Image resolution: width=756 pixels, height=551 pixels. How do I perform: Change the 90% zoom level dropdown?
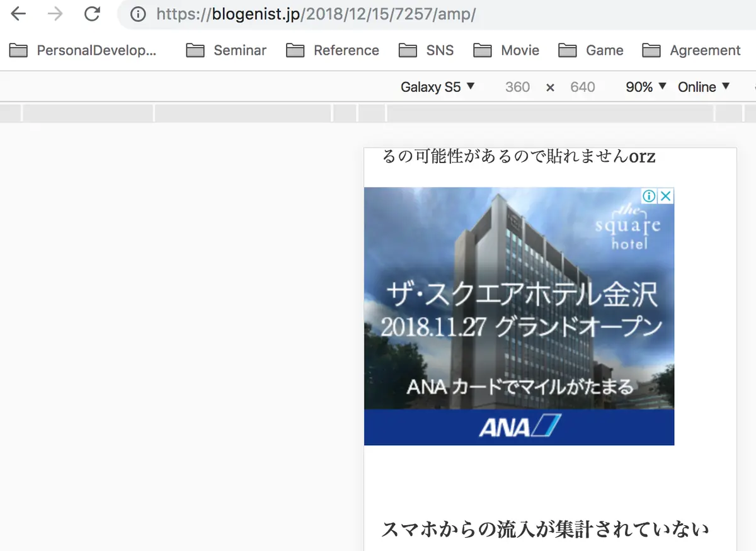click(x=646, y=87)
